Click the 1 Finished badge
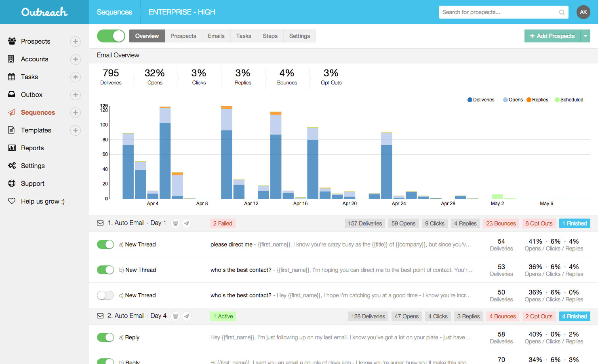598x364 pixels. [x=575, y=223]
